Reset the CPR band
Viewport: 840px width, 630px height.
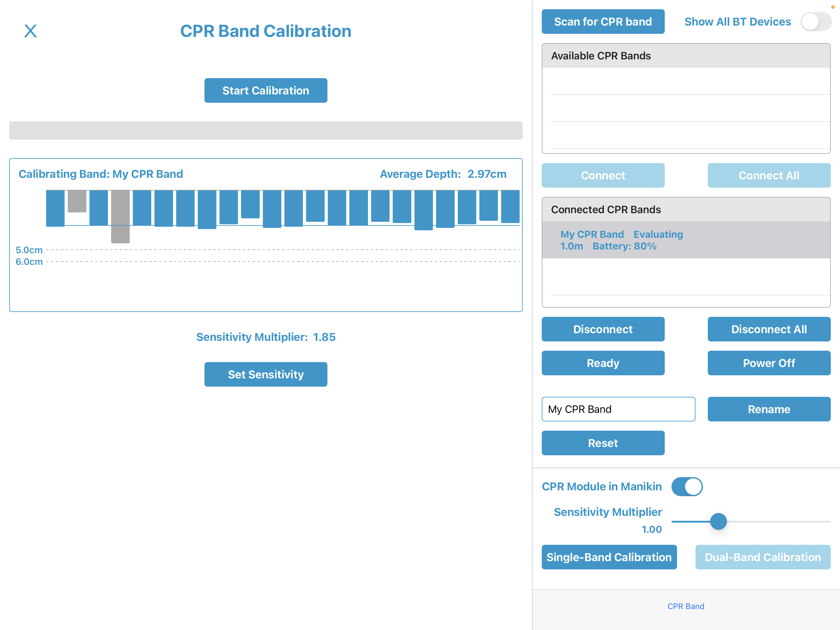[x=603, y=443]
